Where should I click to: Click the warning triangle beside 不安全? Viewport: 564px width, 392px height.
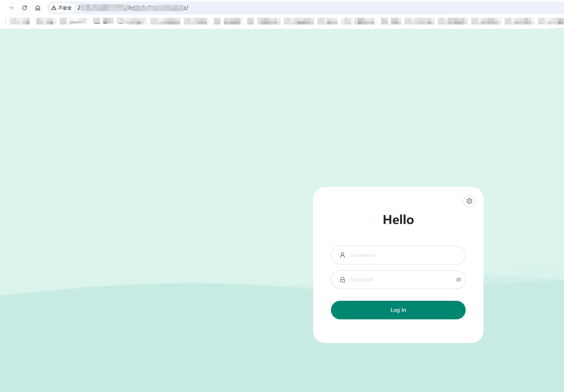click(54, 8)
